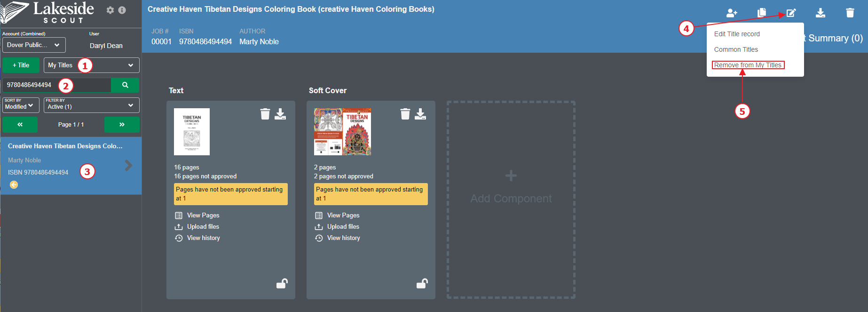
Task: Open the Account Dover Public dropdown
Action: click(34, 45)
